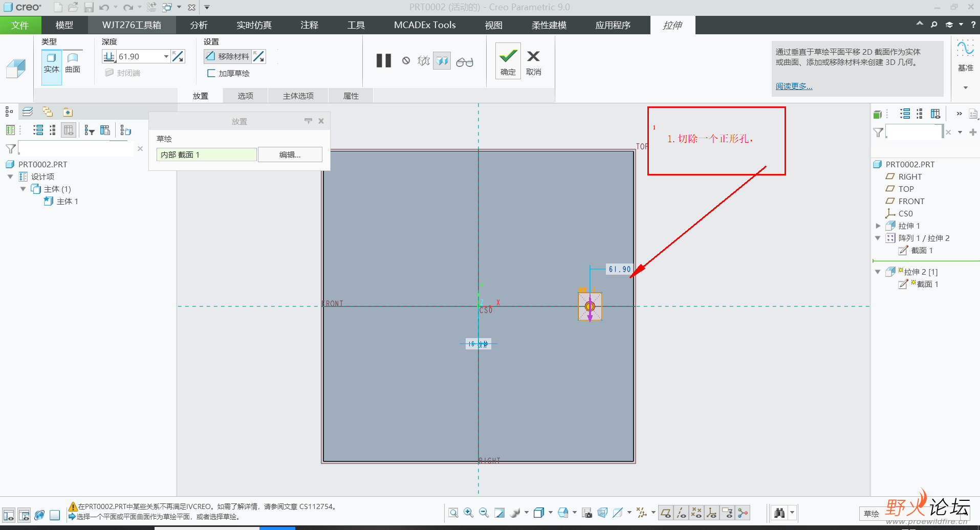Click the binoculars search tool icon
Screen dimensions: 980x530
click(779, 513)
